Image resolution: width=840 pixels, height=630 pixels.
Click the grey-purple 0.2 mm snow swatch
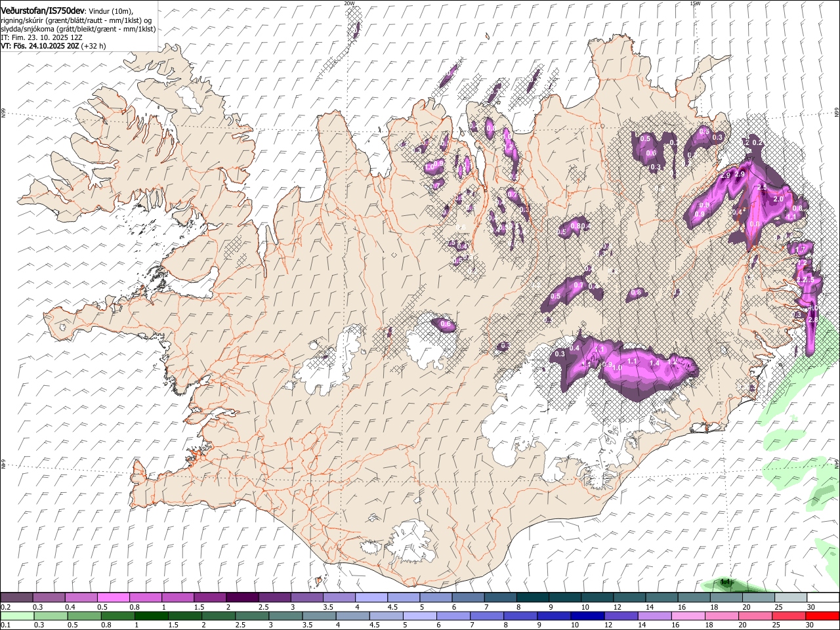(16, 597)
